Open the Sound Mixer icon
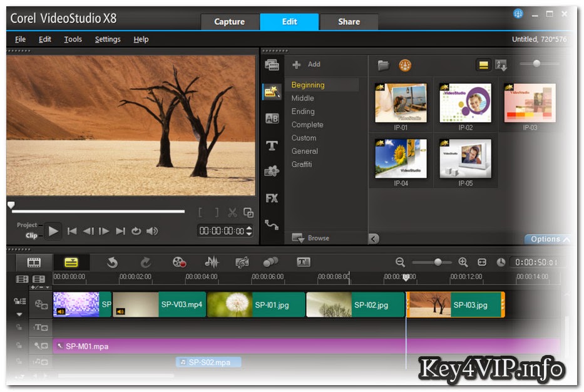 coord(212,262)
